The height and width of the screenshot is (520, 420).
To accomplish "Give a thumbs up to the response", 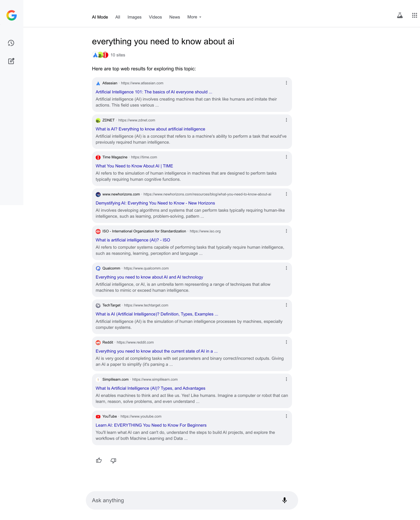I will 99,460.
